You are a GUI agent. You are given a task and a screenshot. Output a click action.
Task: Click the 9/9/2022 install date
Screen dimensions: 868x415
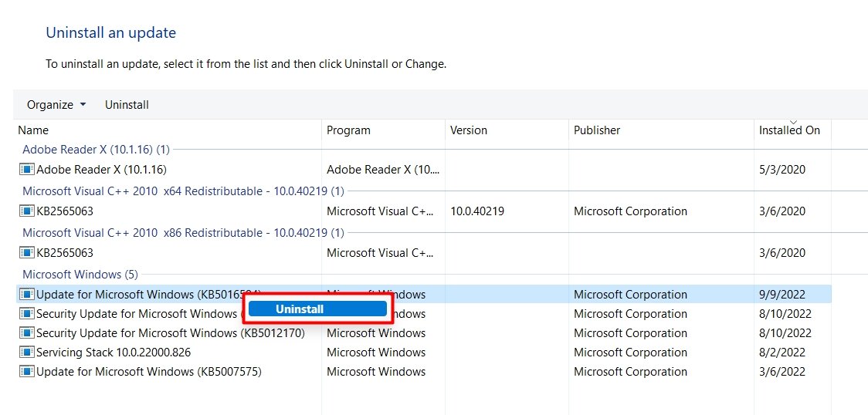782,295
